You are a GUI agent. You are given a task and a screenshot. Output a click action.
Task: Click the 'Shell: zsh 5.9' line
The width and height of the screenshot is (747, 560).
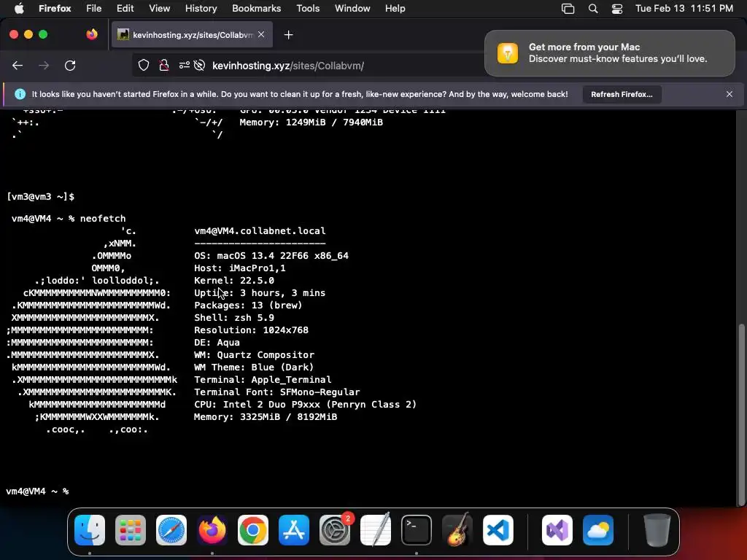234,318
